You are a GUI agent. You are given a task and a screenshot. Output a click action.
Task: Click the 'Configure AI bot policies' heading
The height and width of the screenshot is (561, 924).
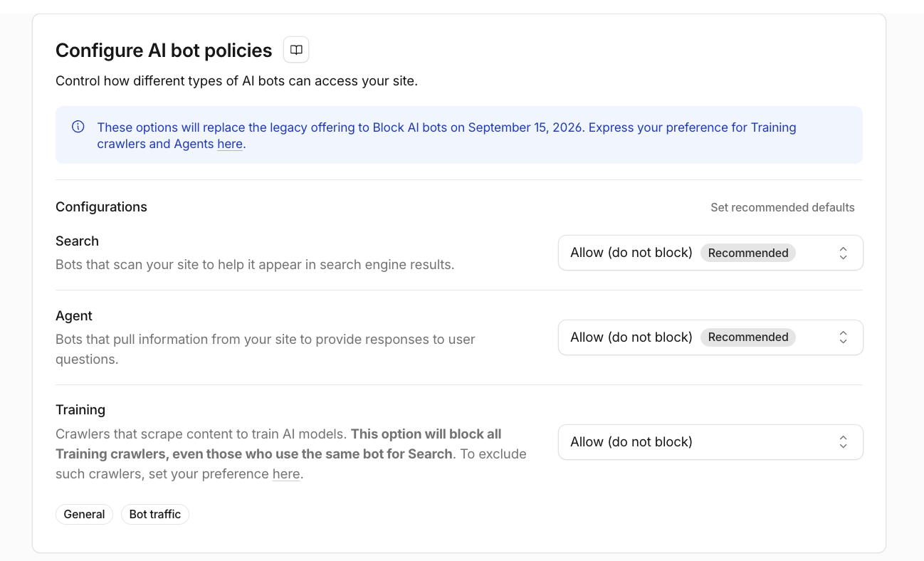164,51
